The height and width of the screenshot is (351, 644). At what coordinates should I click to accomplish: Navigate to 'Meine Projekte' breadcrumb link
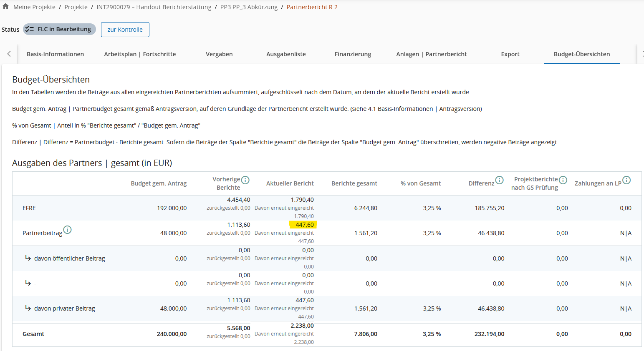coord(34,7)
